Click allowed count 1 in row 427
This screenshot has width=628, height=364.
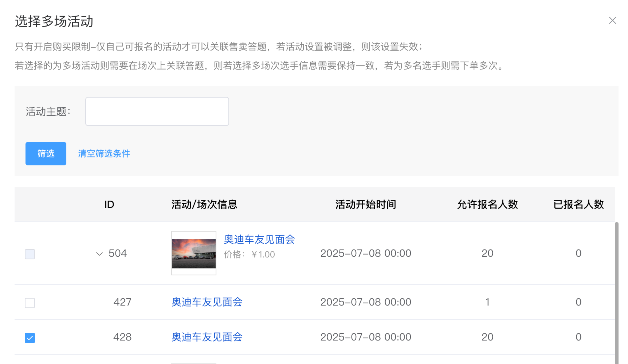[487, 302]
